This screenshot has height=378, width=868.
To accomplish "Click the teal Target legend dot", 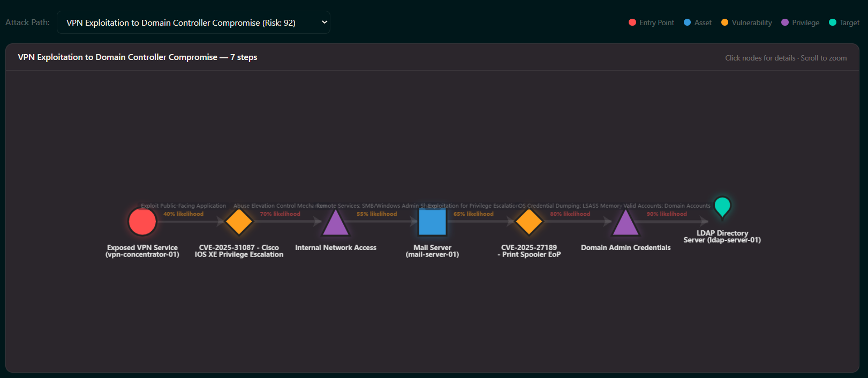I will tap(833, 22).
